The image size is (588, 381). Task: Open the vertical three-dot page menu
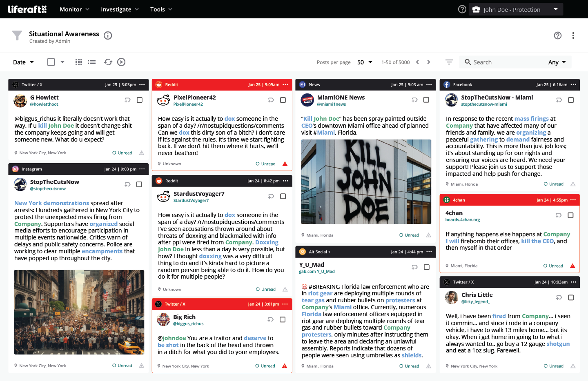click(x=573, y=35)
